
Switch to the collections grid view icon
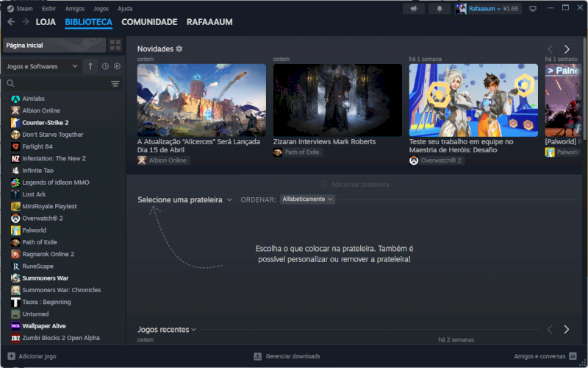[115, 45]
